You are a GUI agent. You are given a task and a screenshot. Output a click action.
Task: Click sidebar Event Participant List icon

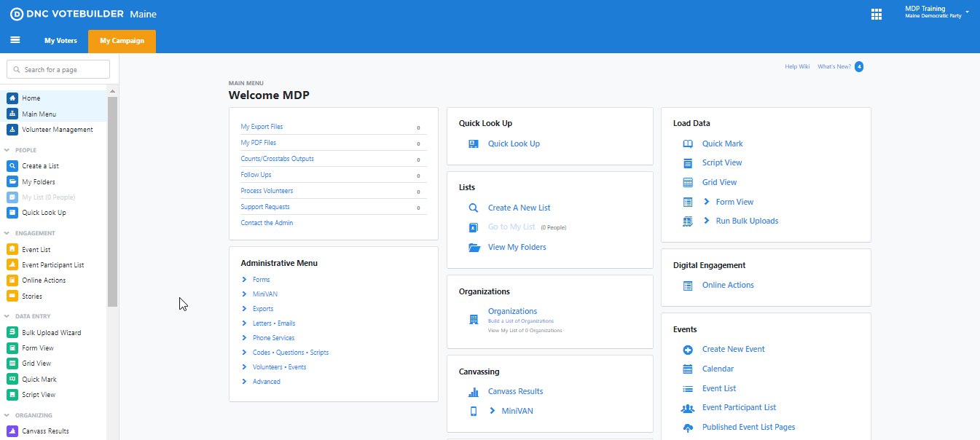point(12,265)
